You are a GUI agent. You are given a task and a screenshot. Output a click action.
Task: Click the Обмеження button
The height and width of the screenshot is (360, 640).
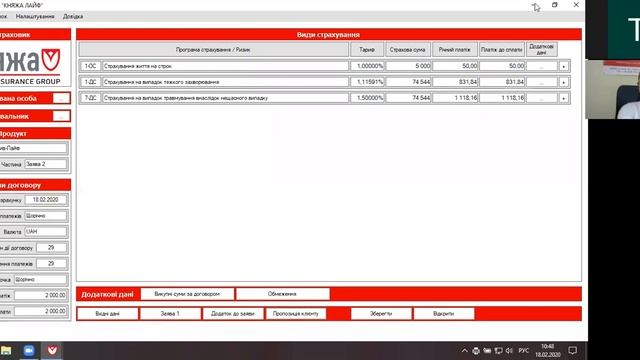(x=282, y=294)
